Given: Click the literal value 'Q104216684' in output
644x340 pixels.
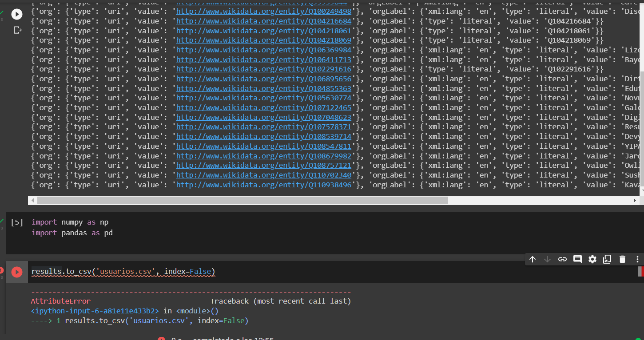Looking at the screenshot, I should click(569, 21).
